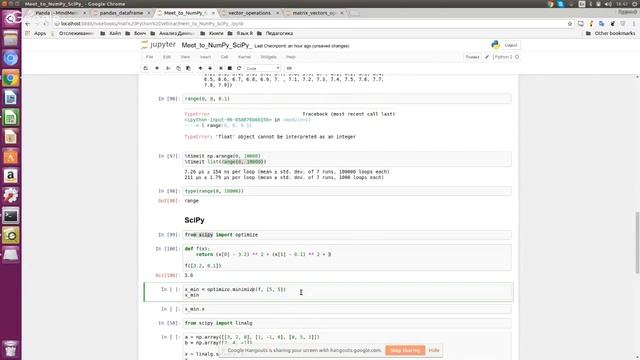The width and height of the screenshot is (640, 360).
Task: Go back using the browser back arrow
Action: [x=27, y=24]
